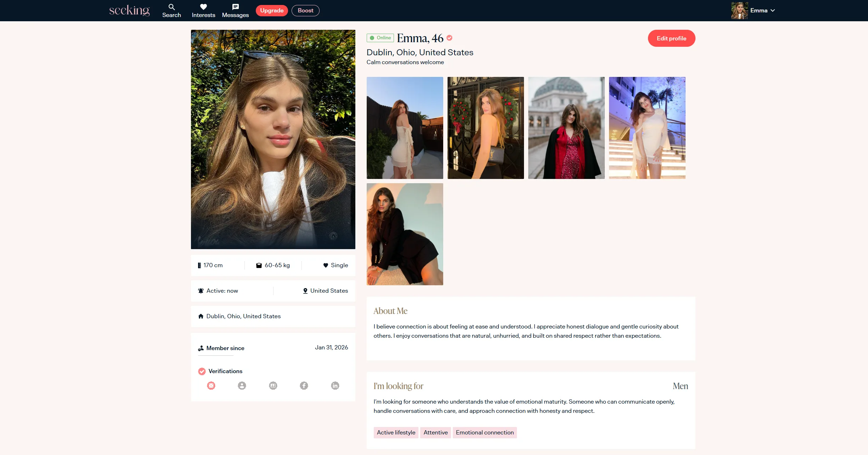Click the Facebook verification icon

(304, 386)
